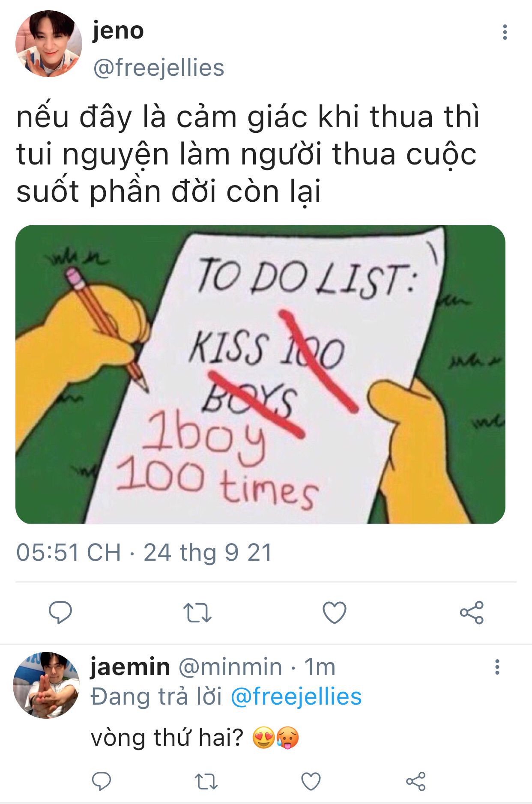532x804 pixels.
Task: Reply to jaemin's comment
Action: (x=102, y=781)
